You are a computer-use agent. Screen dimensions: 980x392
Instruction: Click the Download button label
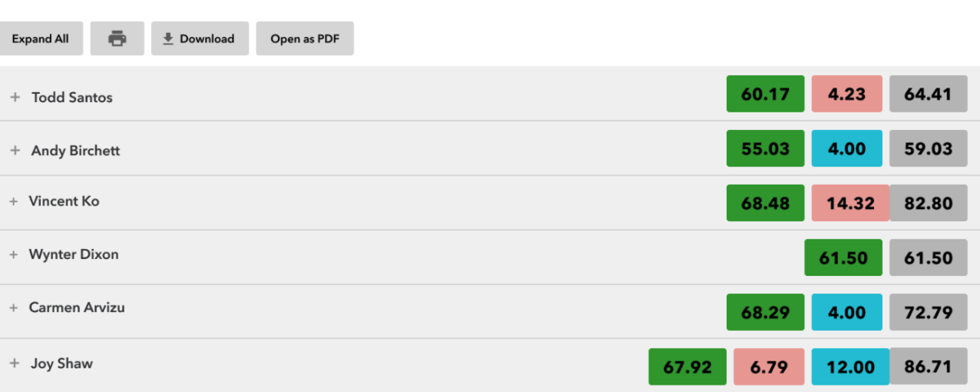coord(207,38)
